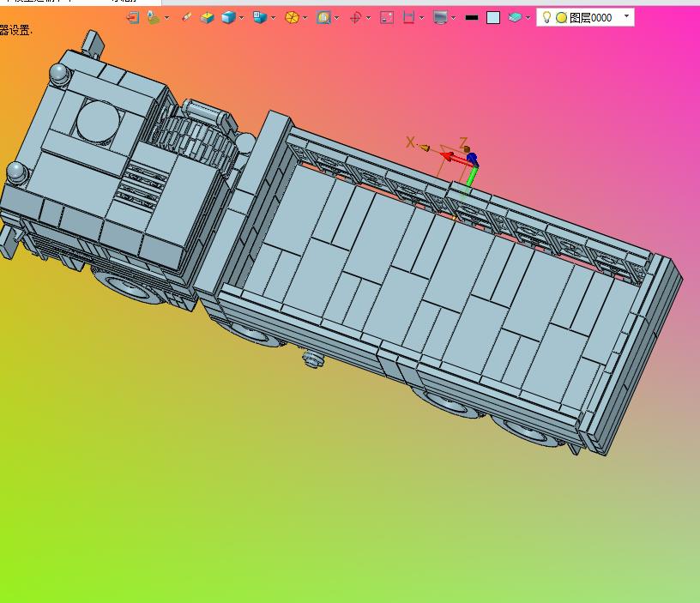Screen dimensions: 700x603
Task: Click the black line color swatch
Action: click(x=472, y=18)
